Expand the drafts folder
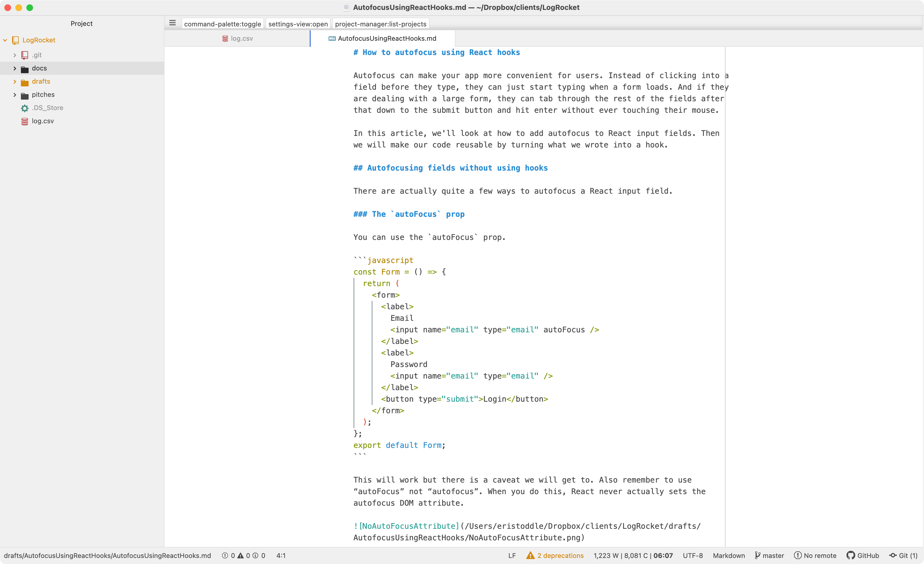Screen dimensions: 924x564 click(15, 81)
